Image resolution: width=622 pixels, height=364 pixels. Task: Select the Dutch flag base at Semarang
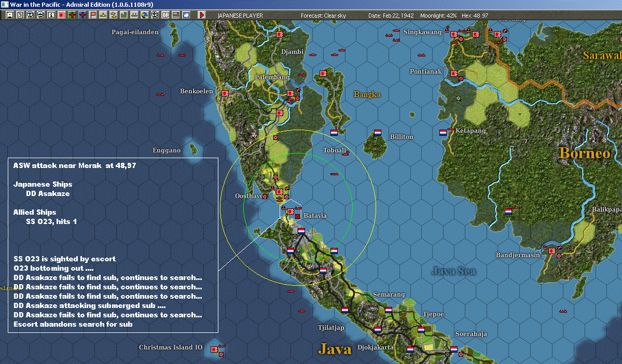coord(389,310)
